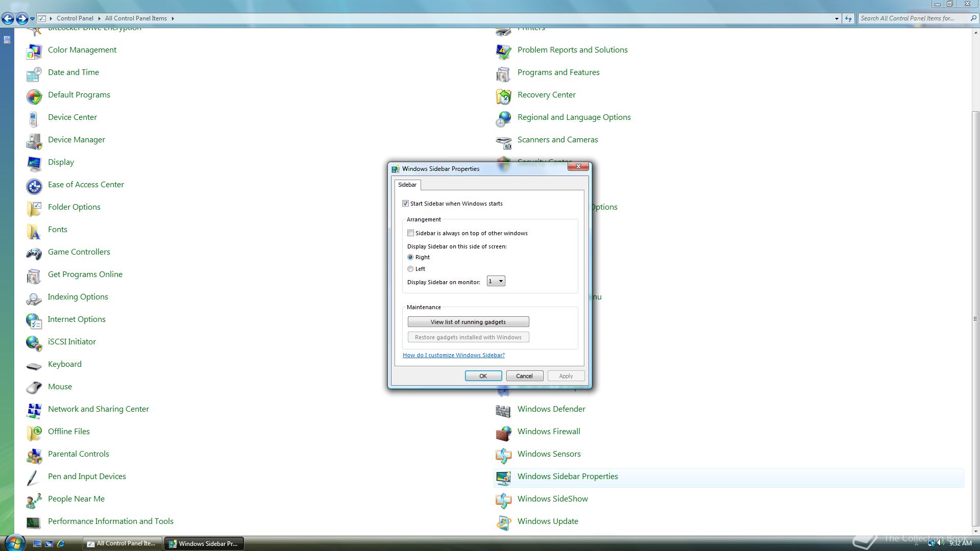Open Windows Sensors text link
The width and height of the screenshot is (980, 551).
coord(549,454)
